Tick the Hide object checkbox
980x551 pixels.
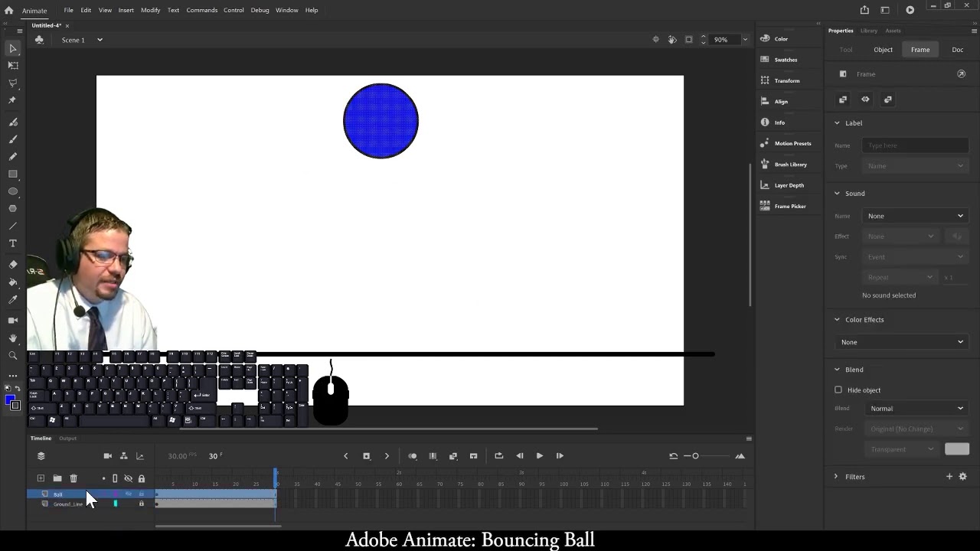[x=838, y=390]
